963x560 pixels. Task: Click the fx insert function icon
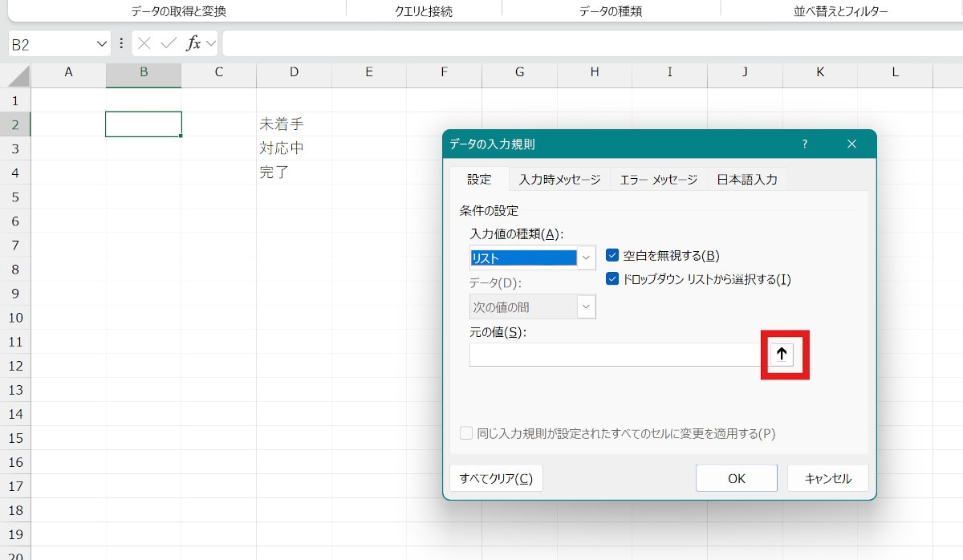click(193, 43)
